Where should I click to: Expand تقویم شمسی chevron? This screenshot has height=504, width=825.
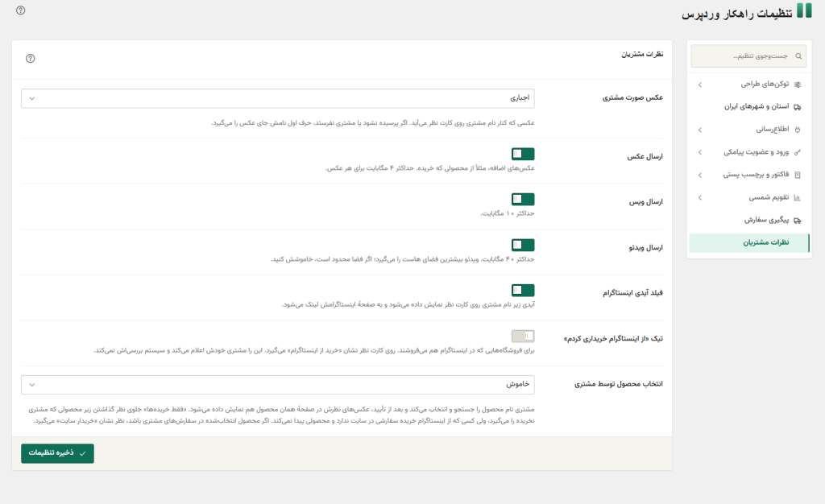pos(700,197)
